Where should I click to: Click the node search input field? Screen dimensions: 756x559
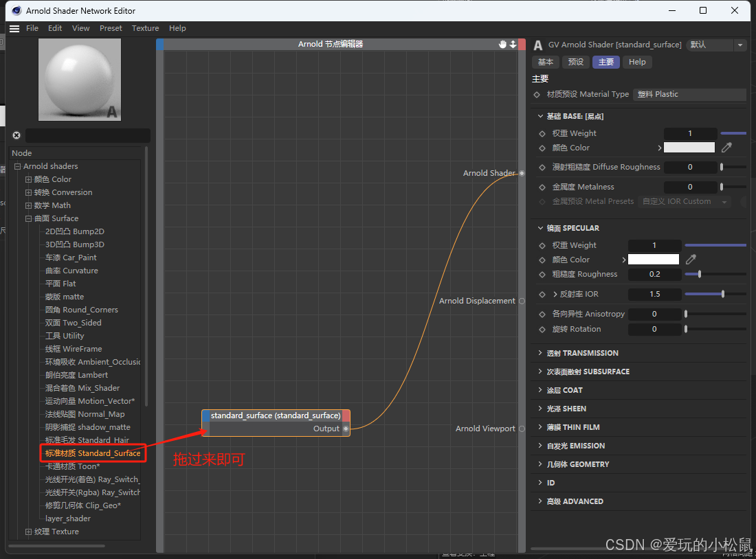click(88, 135)
